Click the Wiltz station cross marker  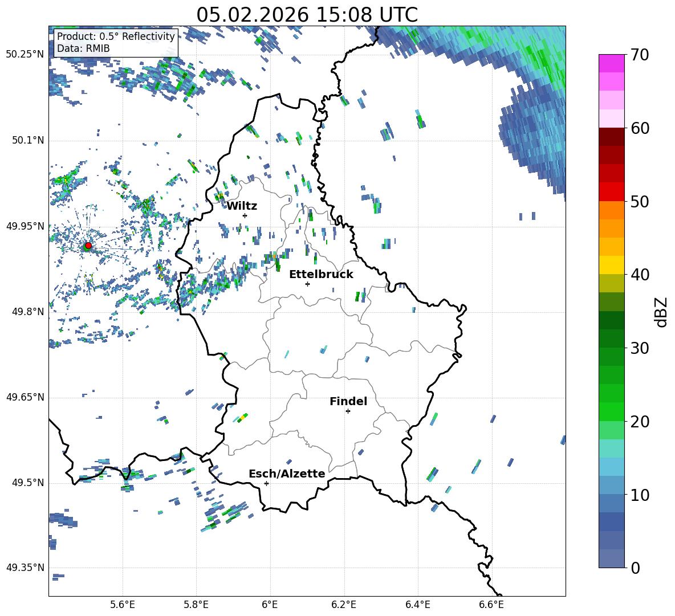245,215
